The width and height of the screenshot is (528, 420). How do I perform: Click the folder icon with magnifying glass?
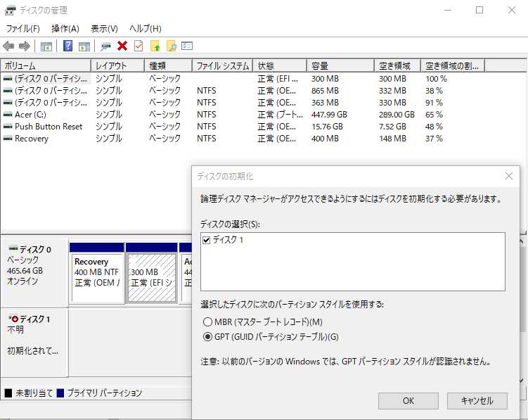(171, 46)
